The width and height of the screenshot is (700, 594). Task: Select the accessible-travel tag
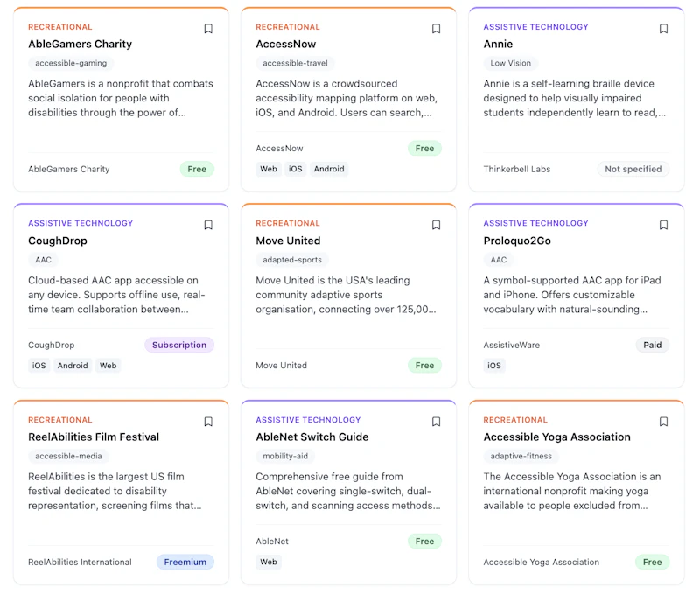pos(295,63)
